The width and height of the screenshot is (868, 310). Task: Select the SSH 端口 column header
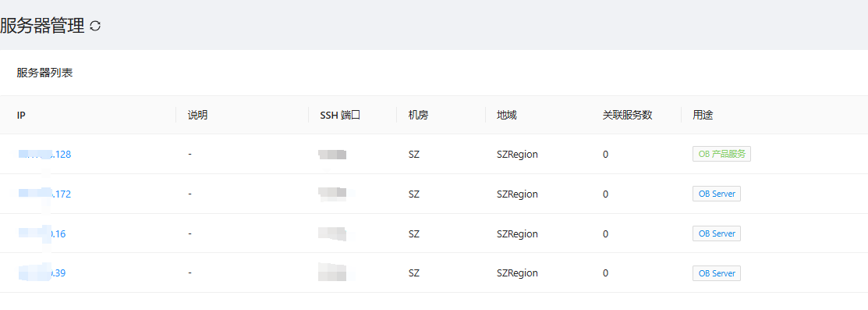click(341, 116)
